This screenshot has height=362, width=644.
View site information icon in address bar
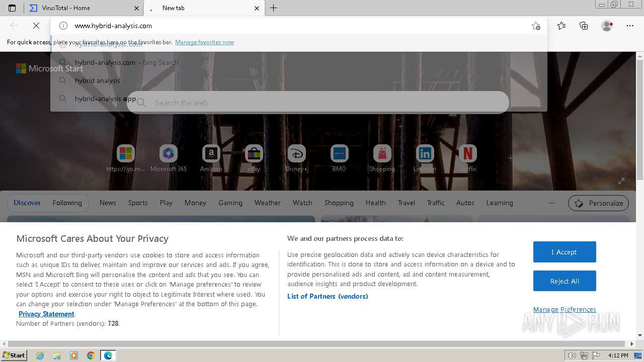click(63, 26)
